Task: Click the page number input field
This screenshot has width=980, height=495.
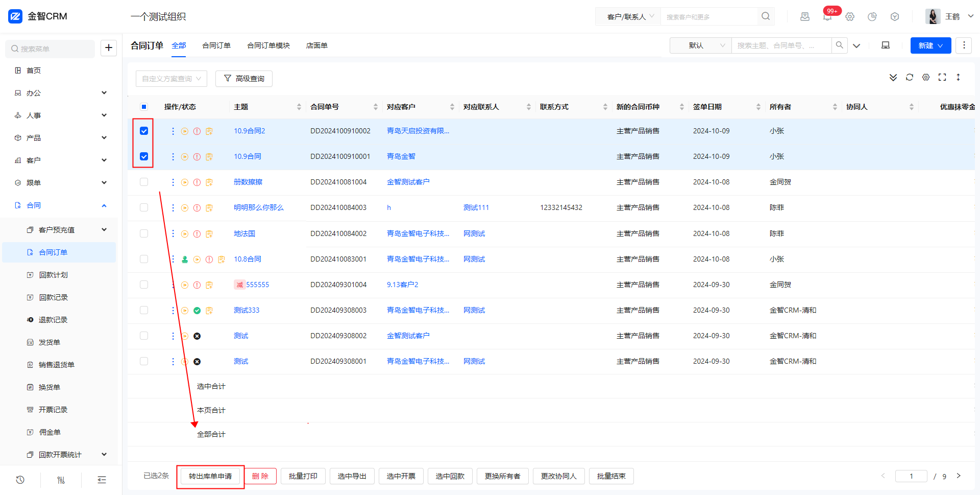Action: point(911,476)
